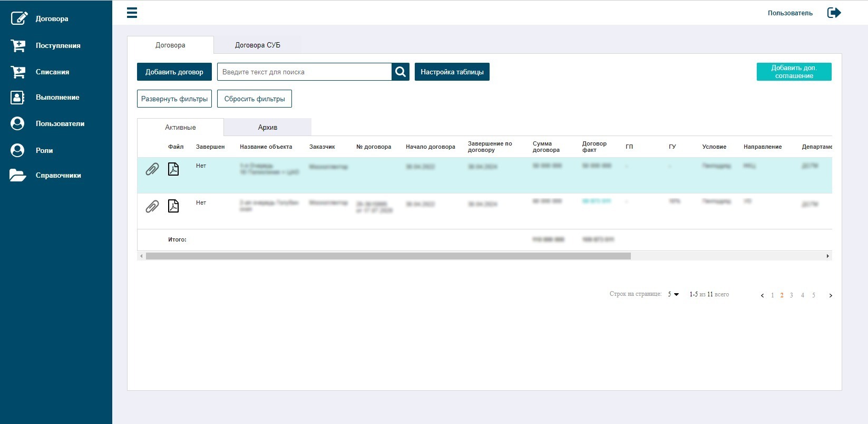Click the horizontal table scrollbar thumb
868x424 pixels.
pyautogui.click(x=388, y=256)
